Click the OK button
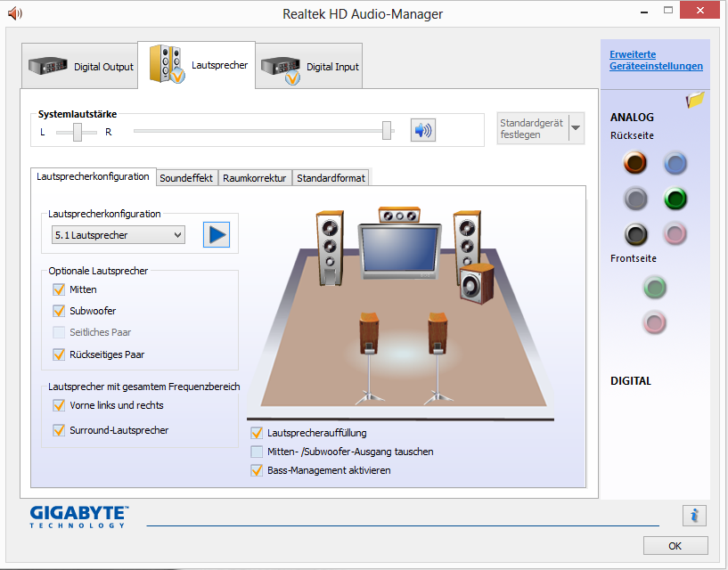Viewport: 728px width, 570px height. [675, 546]
